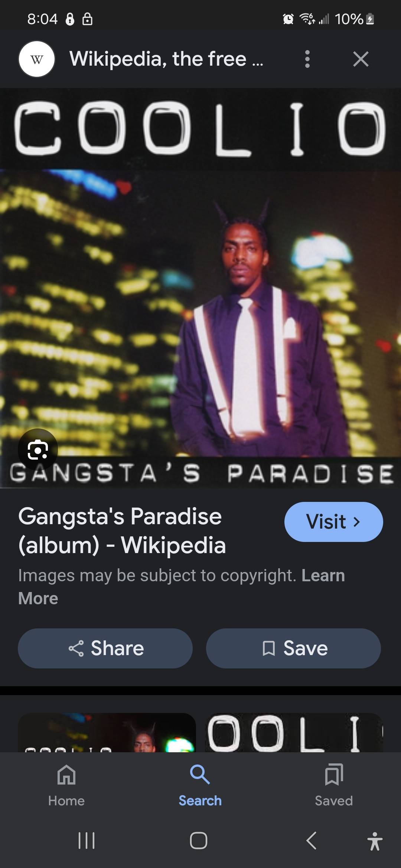Open Android recent apps button
This screenshot has width=401, height=868.
pos(87,840)
